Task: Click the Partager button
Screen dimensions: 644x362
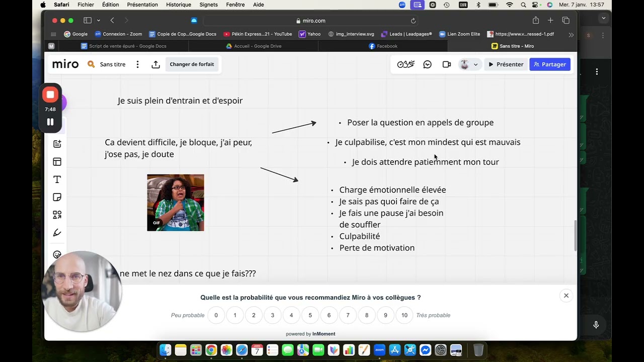Action: [x=550, y=64]
